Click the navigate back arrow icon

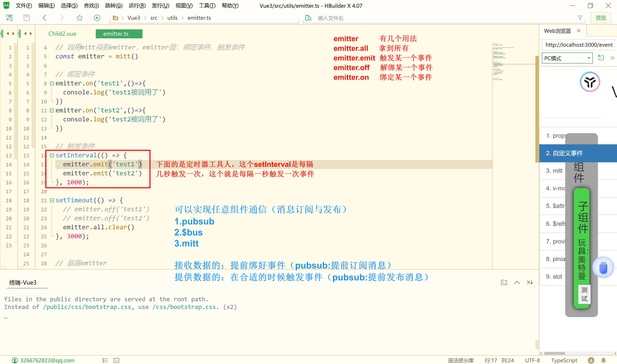[x=44, y=18]
